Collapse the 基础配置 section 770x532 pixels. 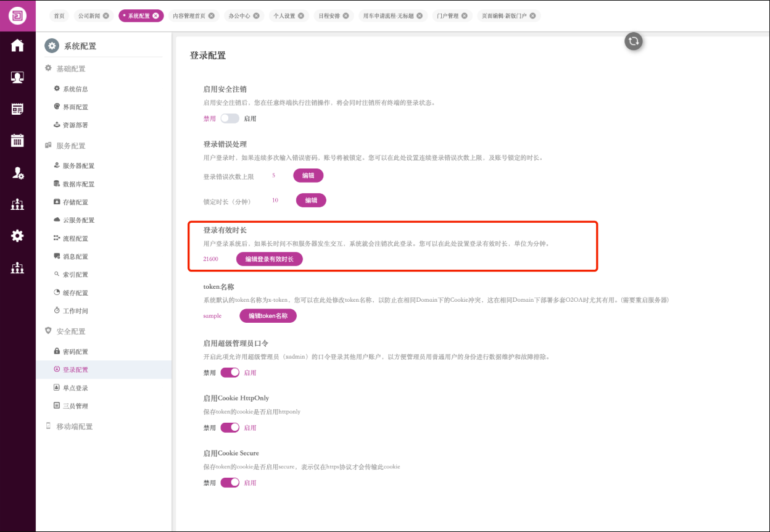click(x=70, y=69)
